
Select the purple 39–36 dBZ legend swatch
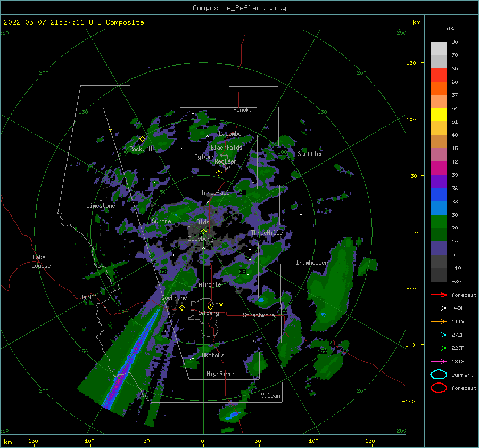click(439, 182)
